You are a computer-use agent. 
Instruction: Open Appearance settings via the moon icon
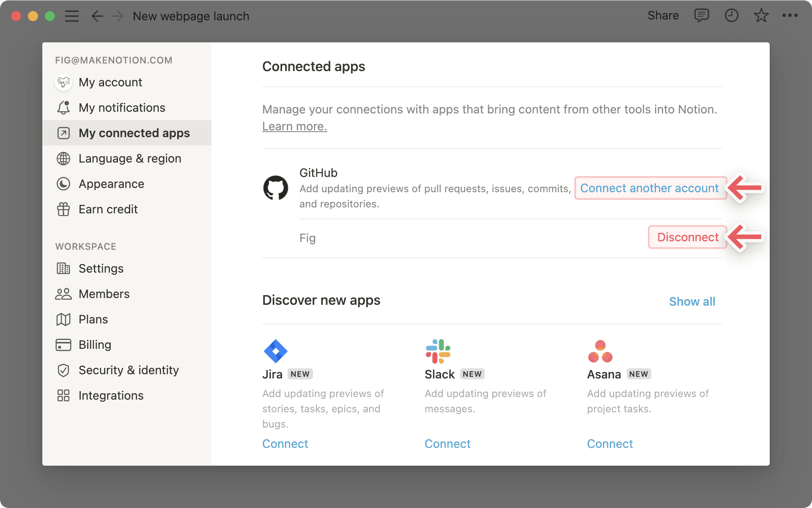[x=63, y=184]
